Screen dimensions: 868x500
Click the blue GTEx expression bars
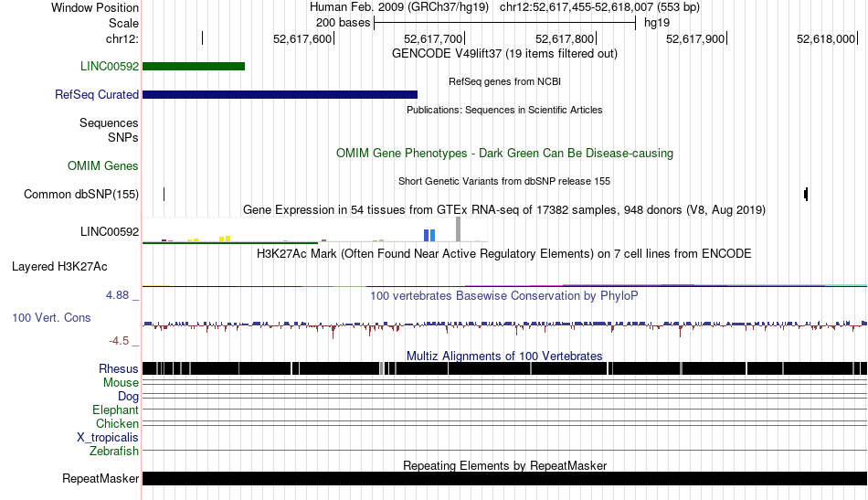[429, 235]
